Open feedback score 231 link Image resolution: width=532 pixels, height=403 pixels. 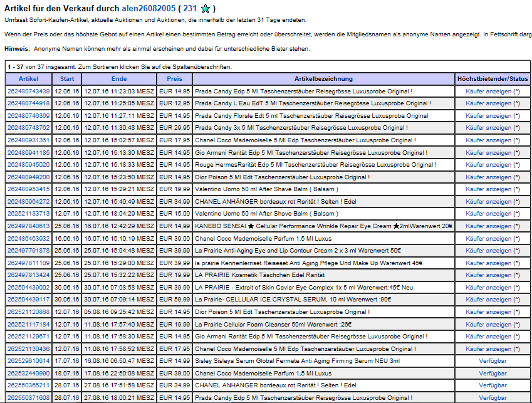190,9
